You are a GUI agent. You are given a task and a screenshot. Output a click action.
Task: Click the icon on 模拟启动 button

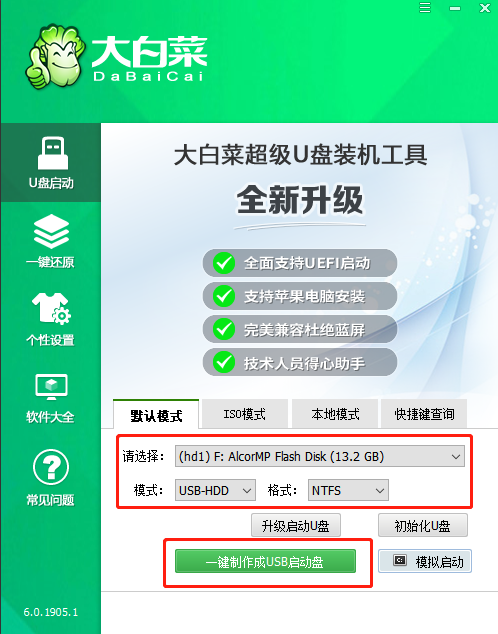point(400,560)
